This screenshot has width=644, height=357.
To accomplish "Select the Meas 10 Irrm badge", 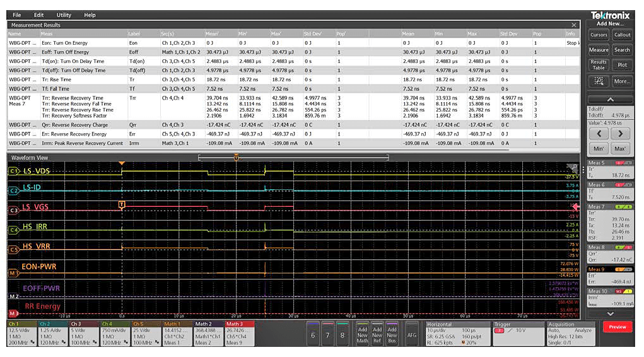I will (x=611, y=297).
